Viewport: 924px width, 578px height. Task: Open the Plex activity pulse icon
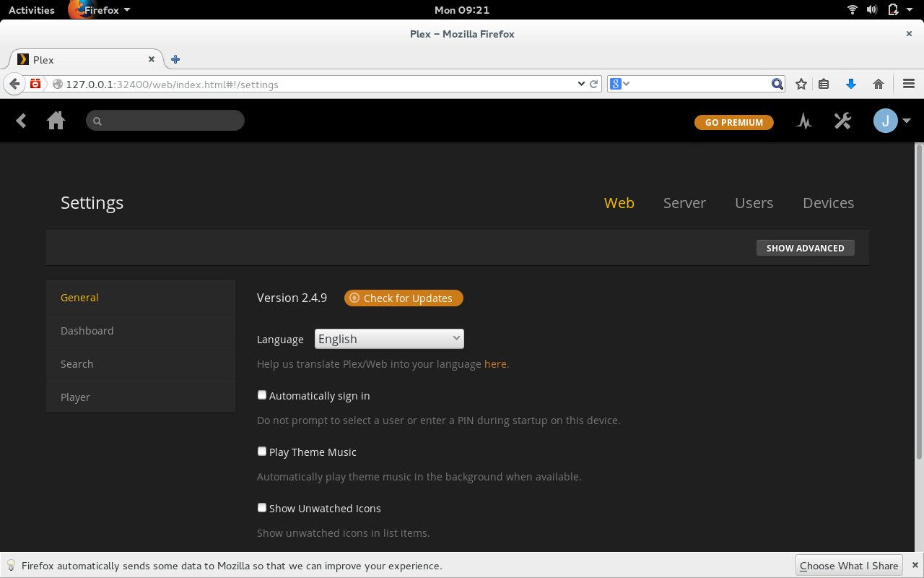tap(804, 121)
